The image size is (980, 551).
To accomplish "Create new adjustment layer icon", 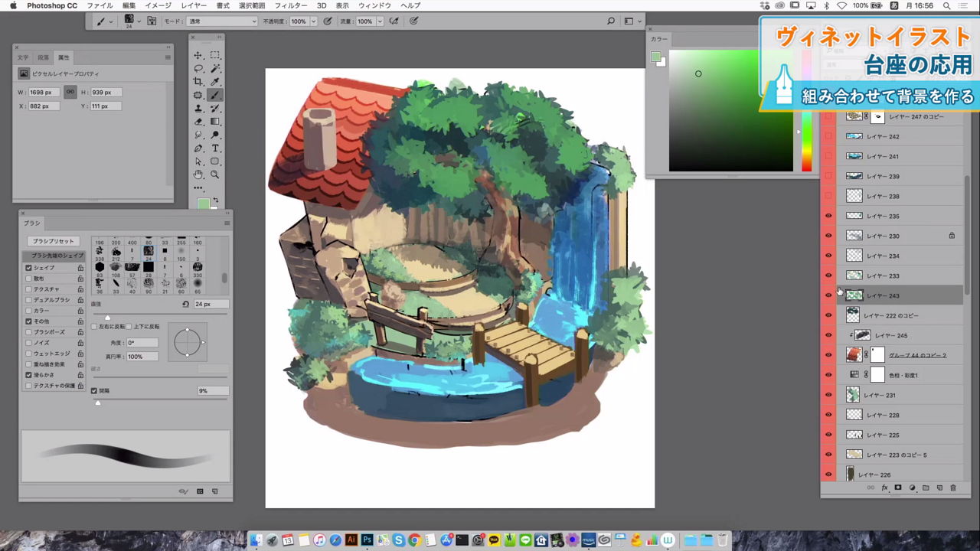I will 912,487.
